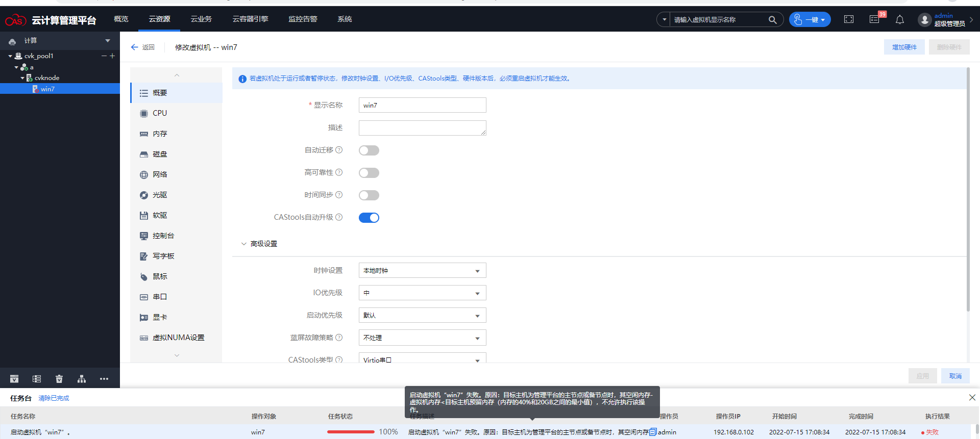Go to the 概览 menu
The height and width of the screenshot is (439, 980).
click(x=121, y=19)
